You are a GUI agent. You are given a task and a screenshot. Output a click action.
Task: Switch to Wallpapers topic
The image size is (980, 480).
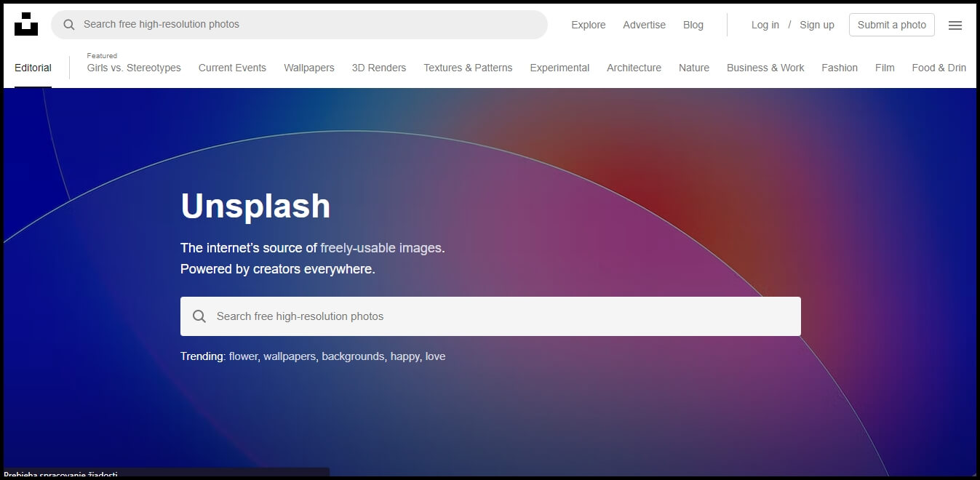[309, 68]
